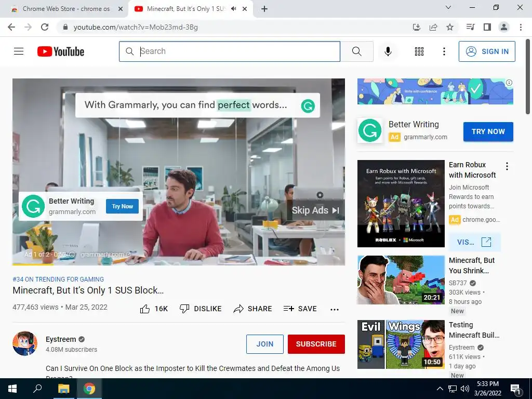Open Chrome media controls icon
Image resolution: width=532 pixels, height=399 pixels.
pyautogui.click(x=471, y=27)
